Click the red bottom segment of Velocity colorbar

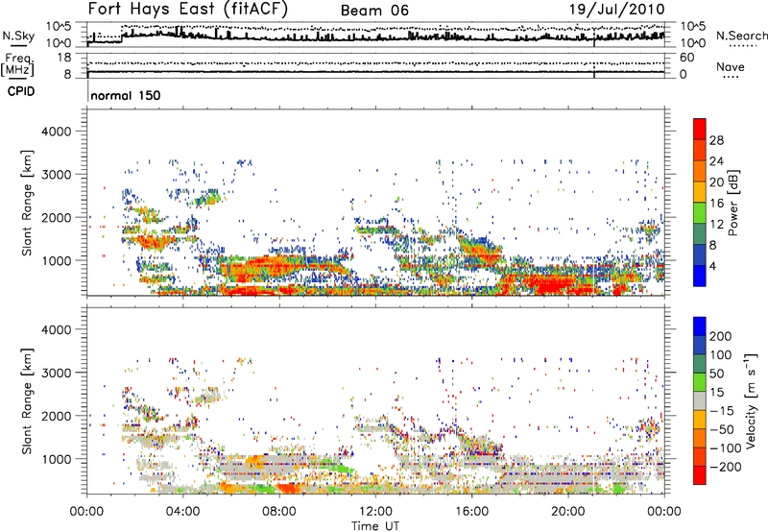[700, 475]
